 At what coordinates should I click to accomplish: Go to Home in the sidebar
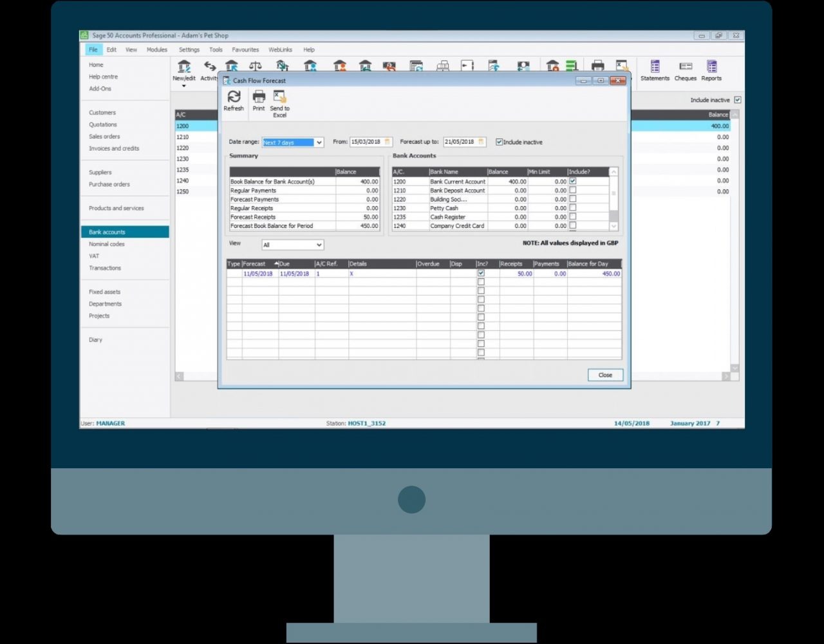click(x=96, y=65)
